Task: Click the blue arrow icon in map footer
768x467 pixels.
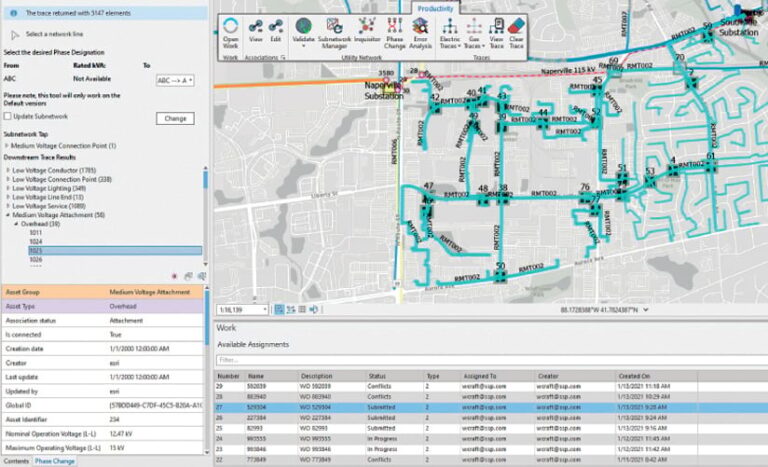Action: click(x=313, y=309)
